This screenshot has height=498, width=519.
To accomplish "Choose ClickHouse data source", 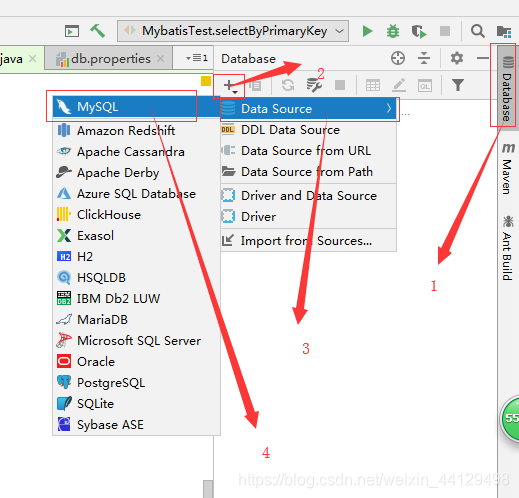I will click(x=136, y=215).
